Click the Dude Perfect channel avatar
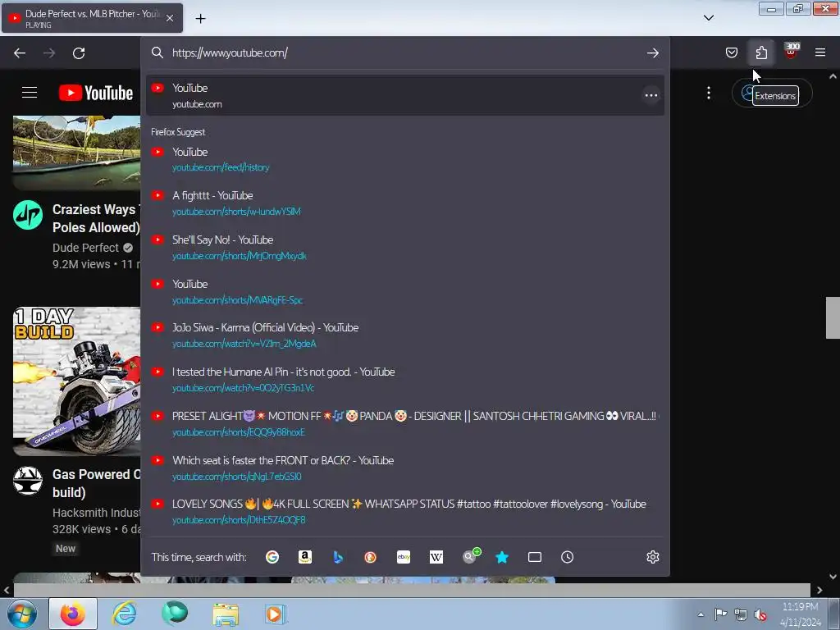Viewport: 840px width, 630px height. coord(28,215)
